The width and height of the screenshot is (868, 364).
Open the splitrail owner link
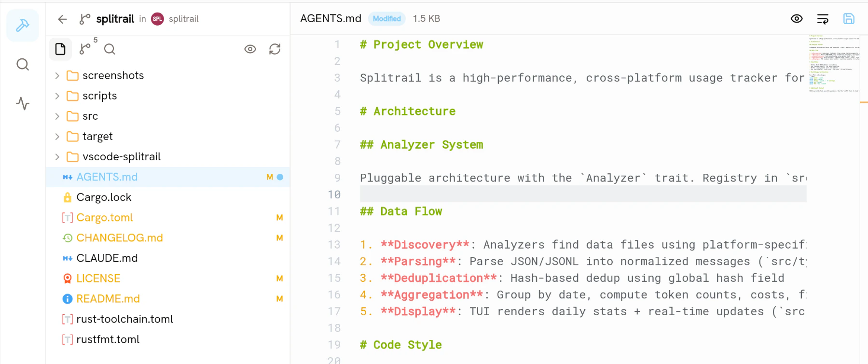coord(183,19)
